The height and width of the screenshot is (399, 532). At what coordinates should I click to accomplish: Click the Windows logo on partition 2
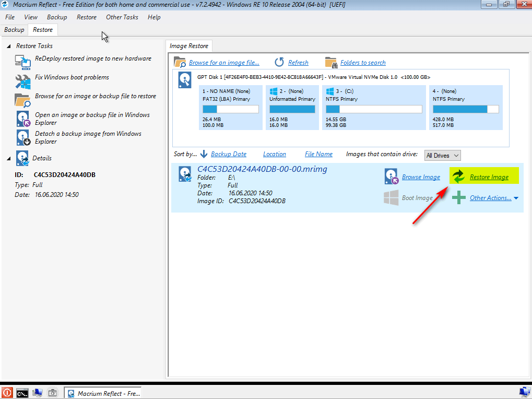(274, 91)
